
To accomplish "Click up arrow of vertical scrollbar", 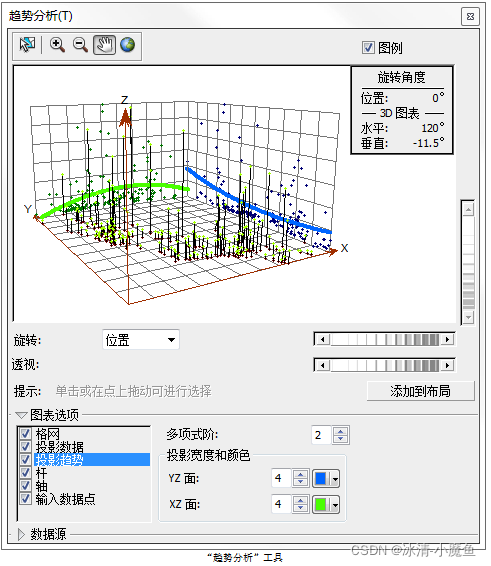I will coord(469,209).
